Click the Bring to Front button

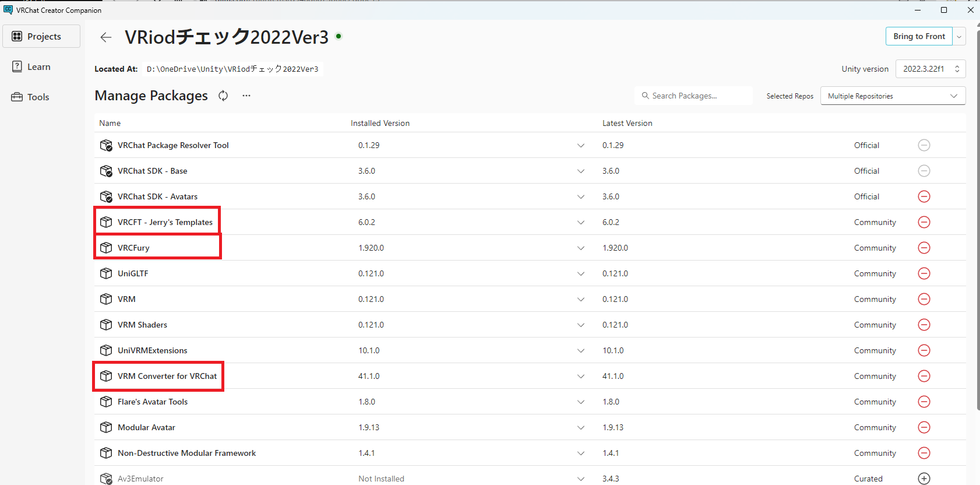(919, 36)
